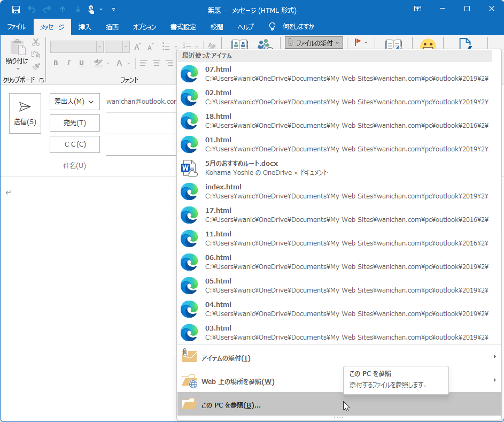The height and width of the screenshot is (422, 504).
Task: Open the ファイル tab
Action: coord(17,27)
